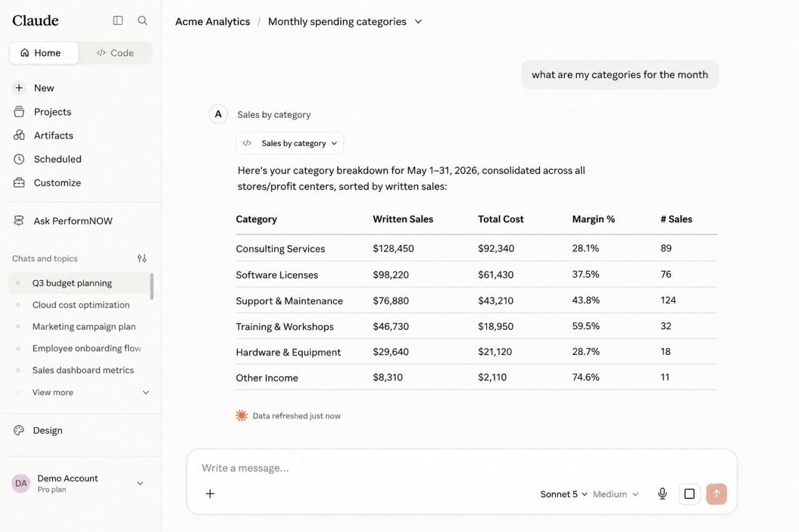The image size is (799, 532).
Task: Click the DA account avatar
Action: click(21, 483)
